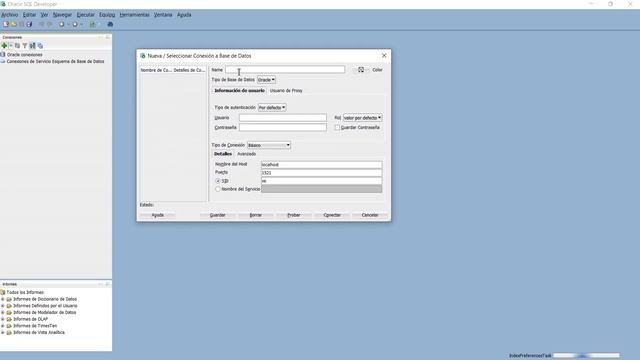Open the Editar menu
Viewport: 640px width, 360px height.
click(29, 15)
